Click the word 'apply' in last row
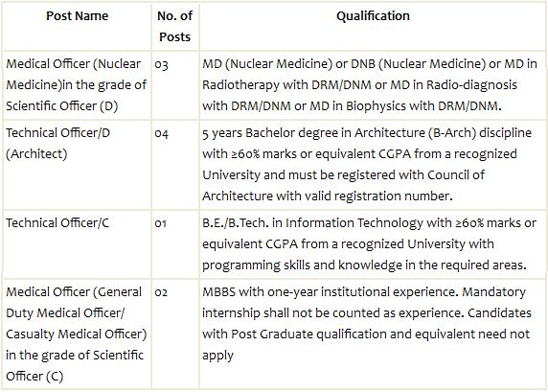The width and height of the screenshot is (548, 392). click(217, 356)
